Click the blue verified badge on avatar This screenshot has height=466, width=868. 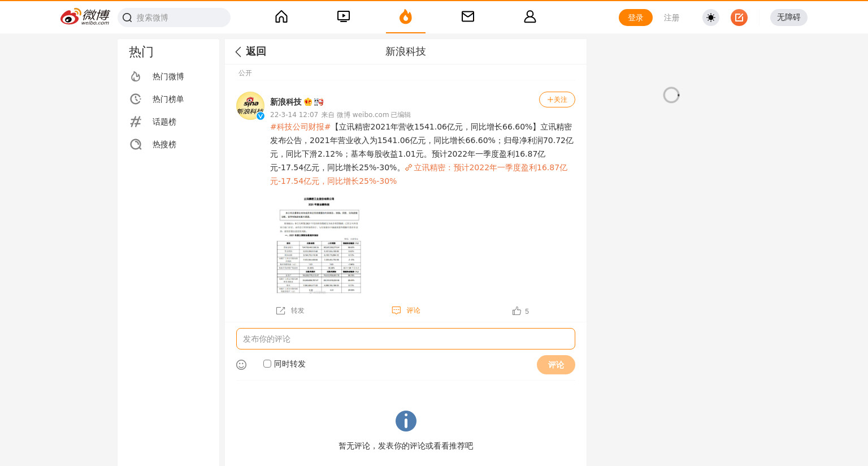point(261,116)
